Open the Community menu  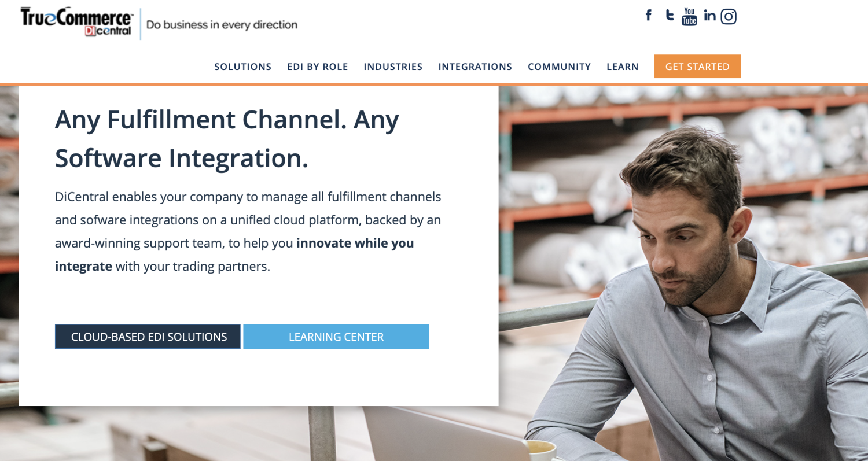(x=560, y=67)
